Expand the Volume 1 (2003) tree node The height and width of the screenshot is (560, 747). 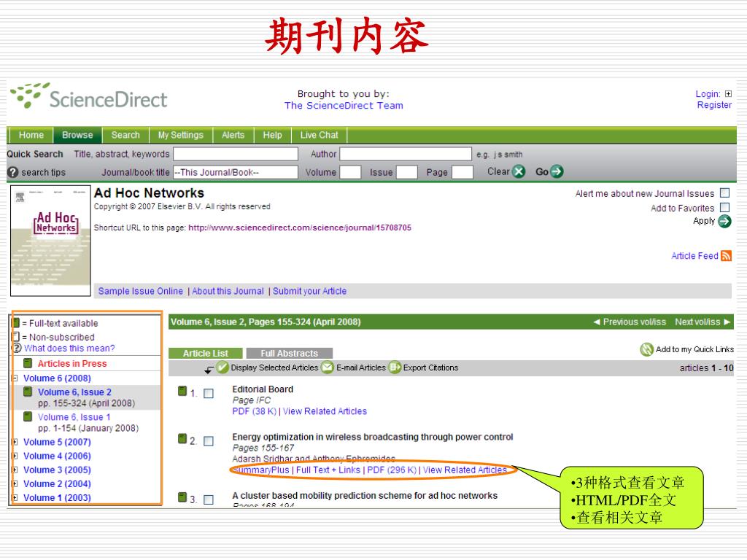[15, 497]
